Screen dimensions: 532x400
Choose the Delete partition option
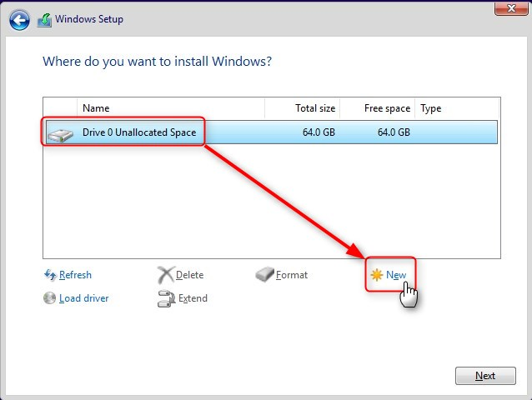tap(189, 275)
